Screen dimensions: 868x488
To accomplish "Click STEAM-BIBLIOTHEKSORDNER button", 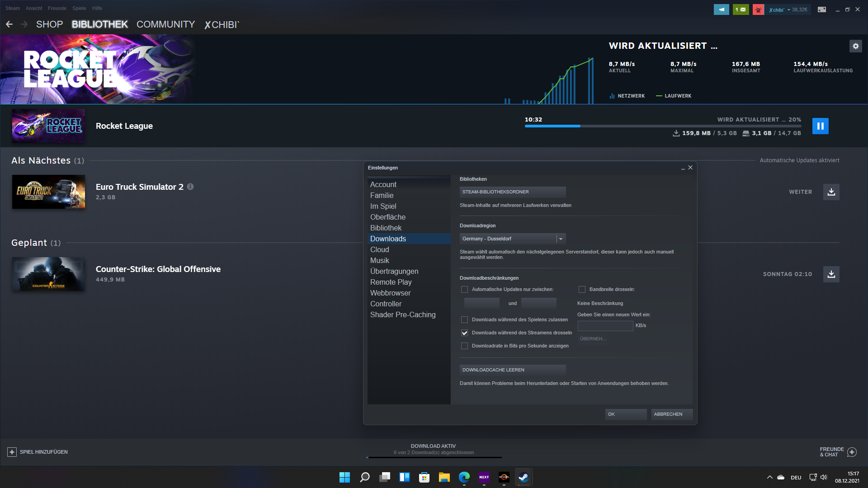I will (x=513, y=192).
